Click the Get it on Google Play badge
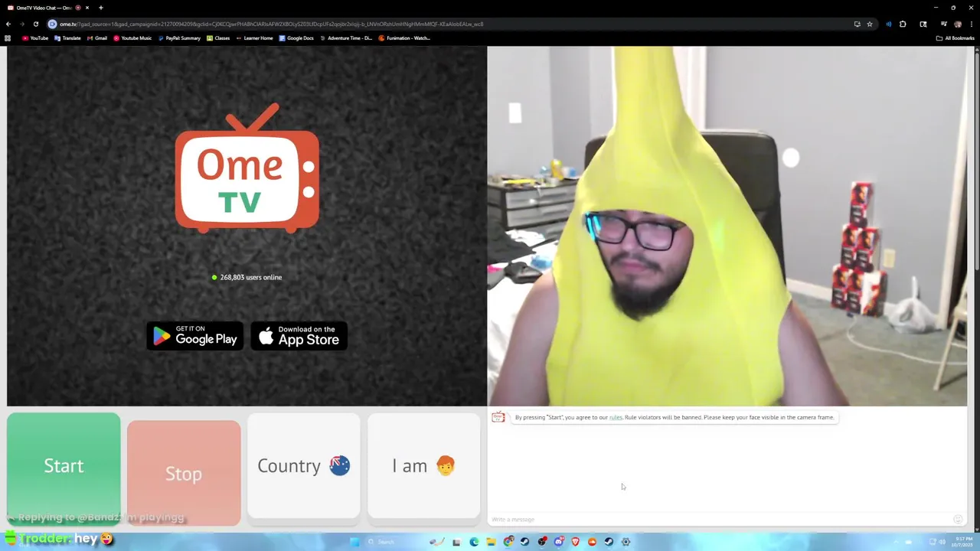 [x=195, y=335]
